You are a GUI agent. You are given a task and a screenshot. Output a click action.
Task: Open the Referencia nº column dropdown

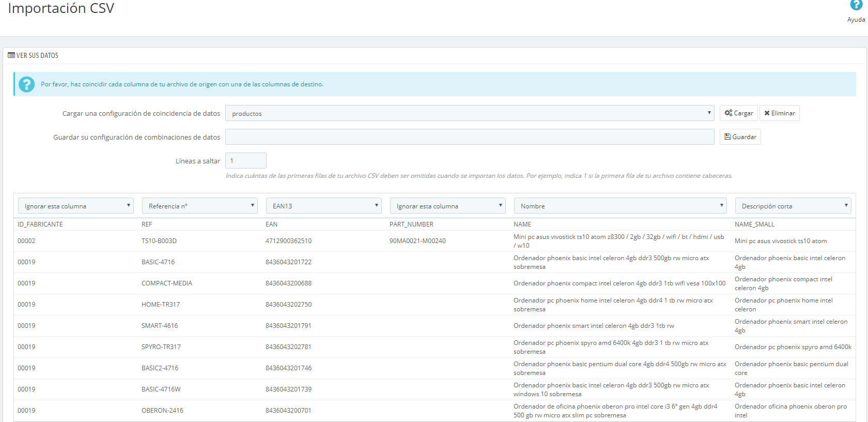[x=200, y=206]
